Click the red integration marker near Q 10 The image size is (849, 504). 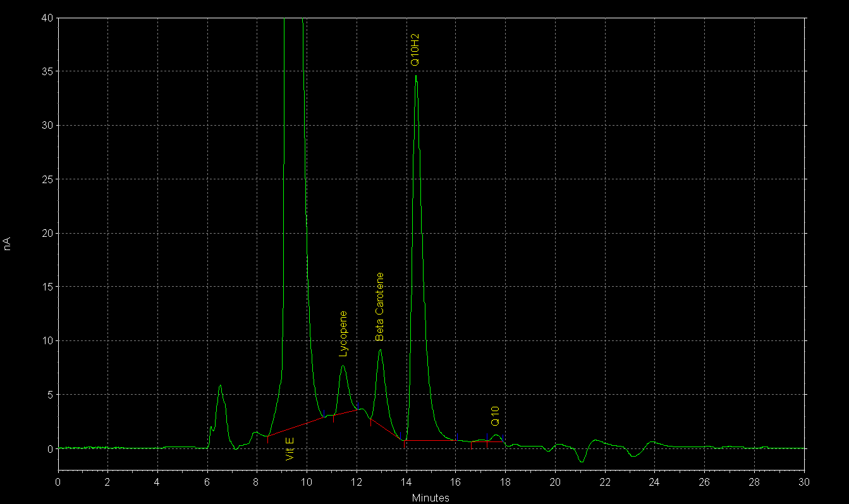click(x=487, y=445)
